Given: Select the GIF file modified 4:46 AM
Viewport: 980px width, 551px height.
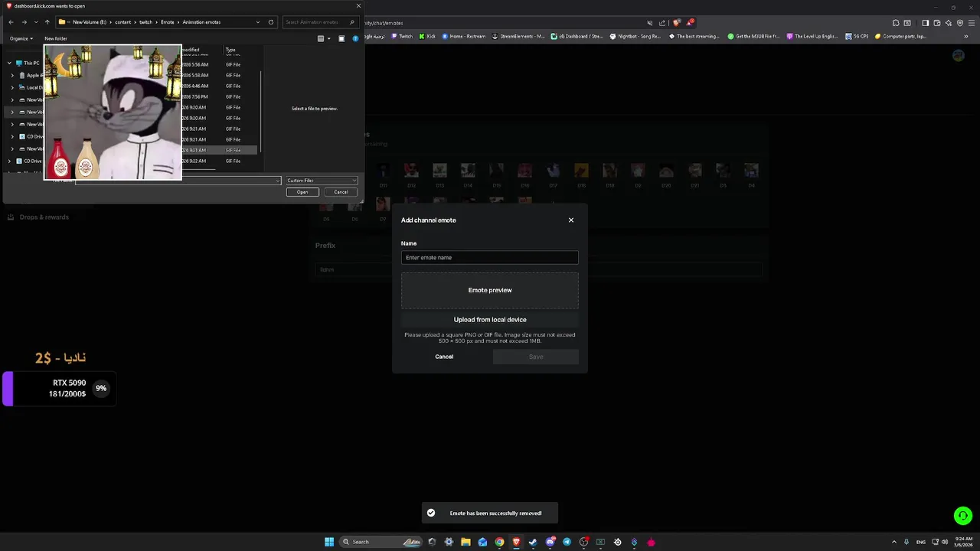Looking at the screenshot, I should [220, 86].
